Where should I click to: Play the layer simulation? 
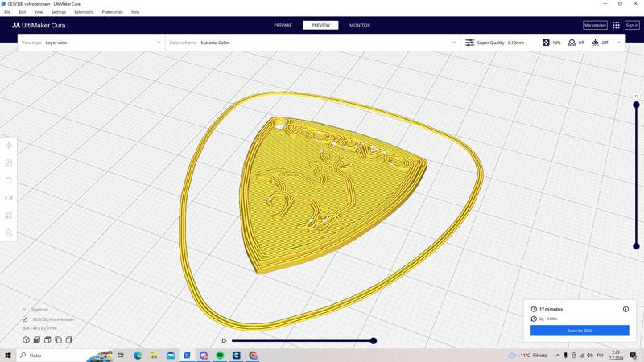pyautogui.click(x=224, y=340)
